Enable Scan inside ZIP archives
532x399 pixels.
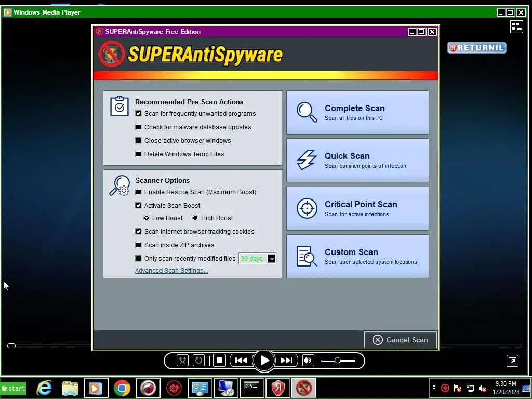tap(138, 245)
